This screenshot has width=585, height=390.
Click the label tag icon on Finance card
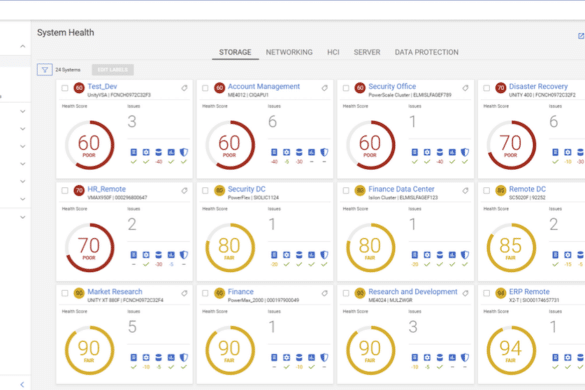click(x=325, y=293)
